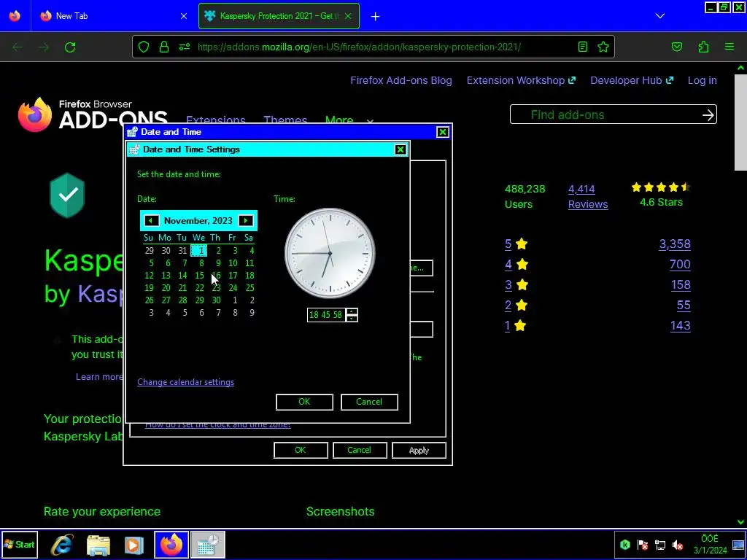The height and width of the screenshot is (560, 747).
Task: Open Firefox Add-ons Blog link
Action: pos(401,80)
